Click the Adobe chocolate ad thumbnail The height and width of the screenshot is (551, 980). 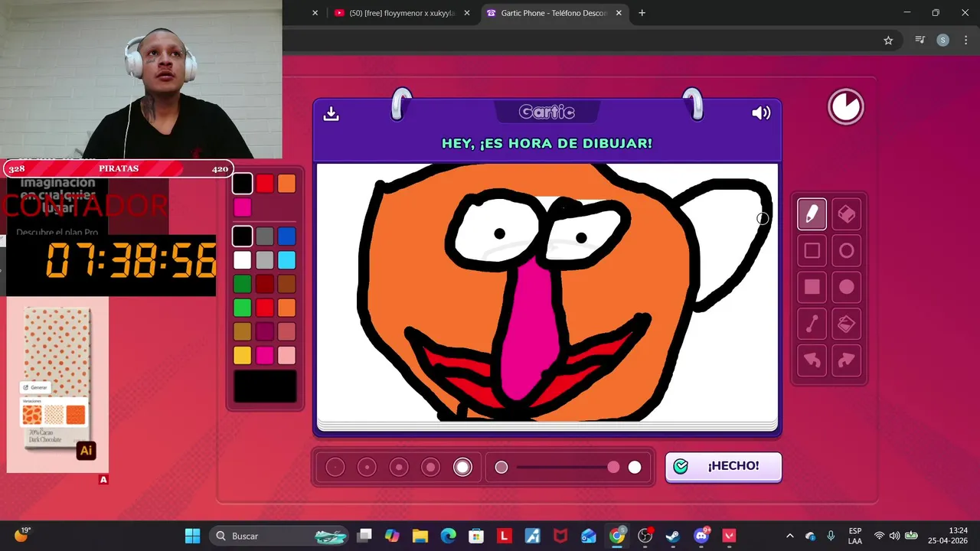coord(57,385)
